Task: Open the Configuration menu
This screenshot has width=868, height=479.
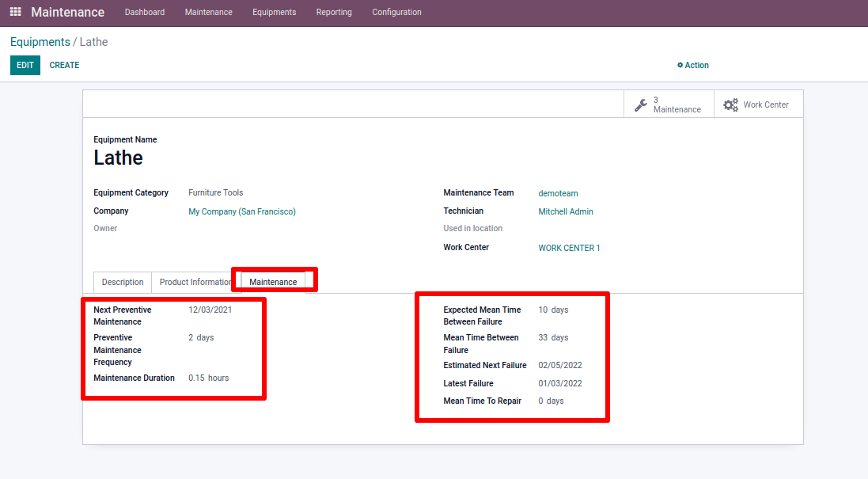Action: click(396, 12)
